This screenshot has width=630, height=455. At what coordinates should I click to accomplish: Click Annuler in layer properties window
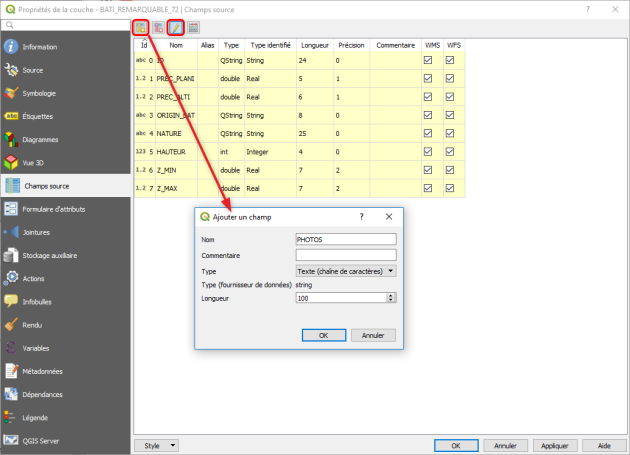[x=505, y=446]
